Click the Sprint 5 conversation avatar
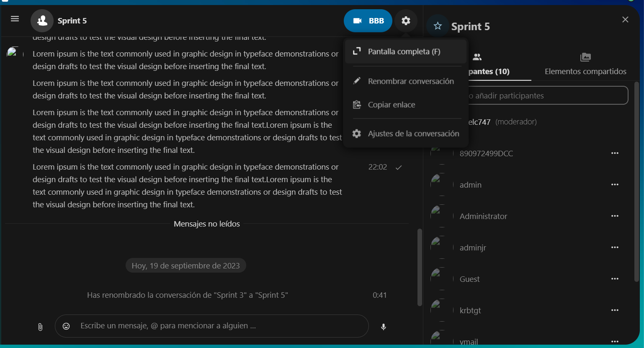 click(x=42, y=21)
